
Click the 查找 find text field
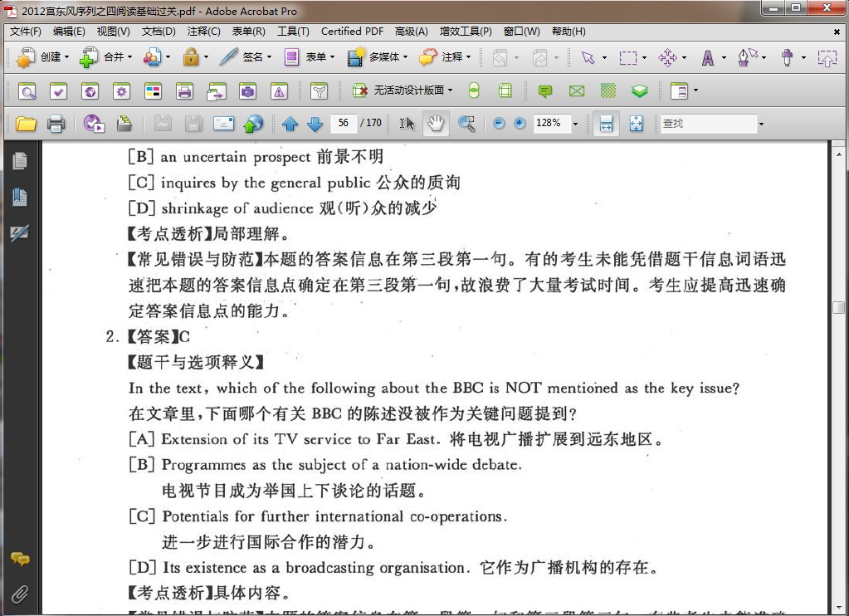(708, 124)
